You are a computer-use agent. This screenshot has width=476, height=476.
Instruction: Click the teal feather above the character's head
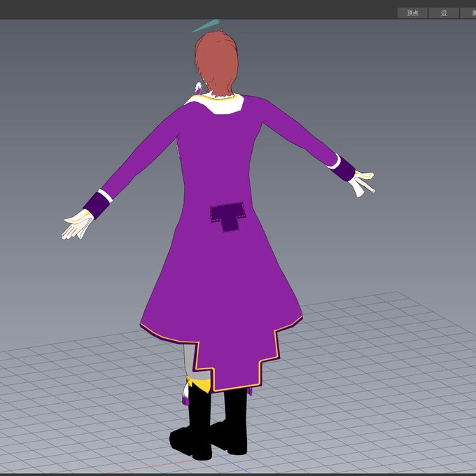pyautogui.click(x=206, y=25)
